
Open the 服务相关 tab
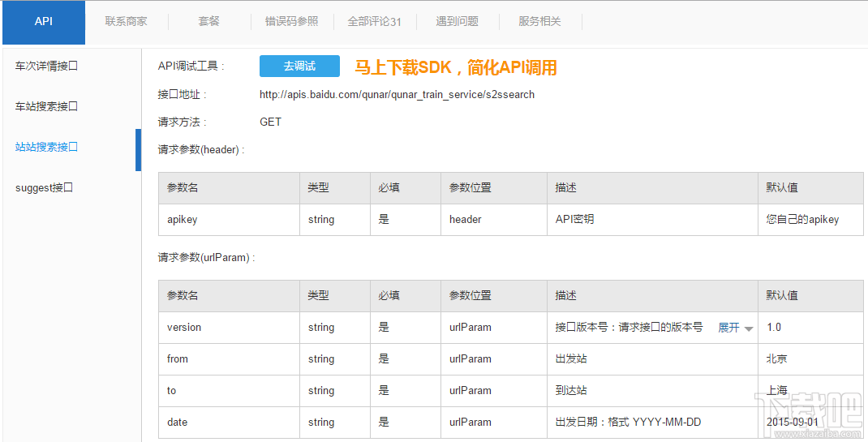539,22
